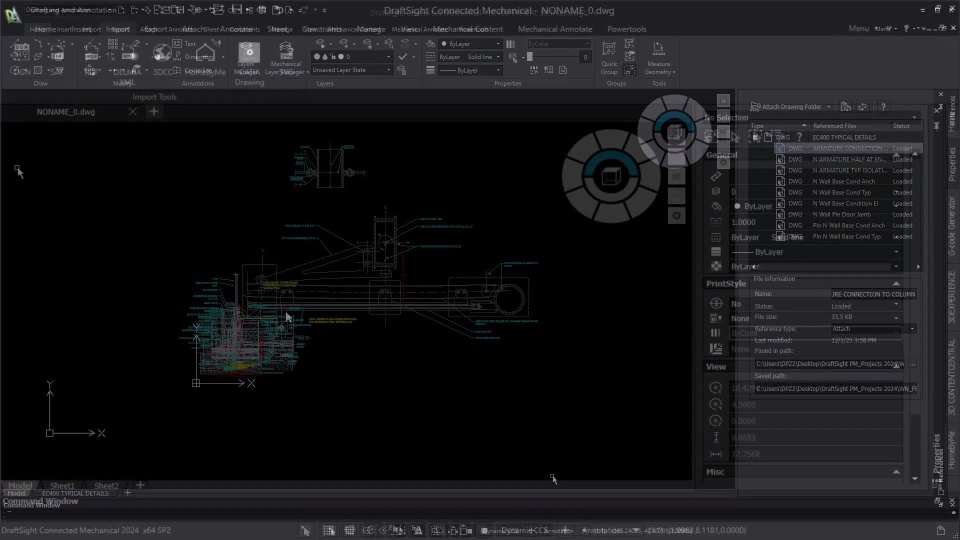Switch to the Mechanical Annotate ribbon tab

555,29
